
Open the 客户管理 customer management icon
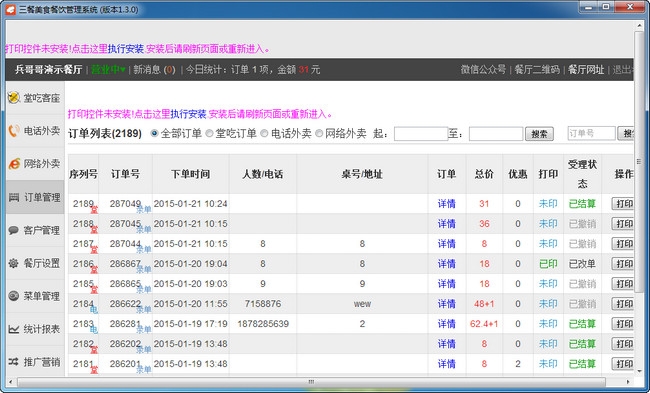coord(14,230)
